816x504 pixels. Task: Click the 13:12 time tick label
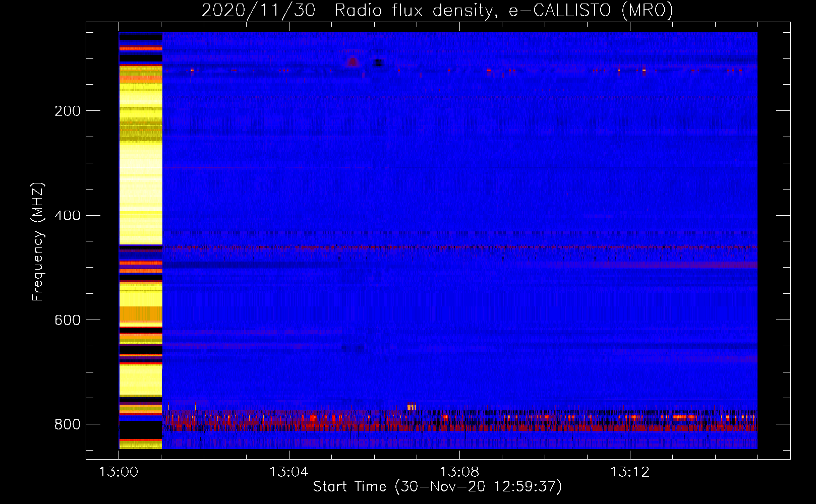[629, 472]
